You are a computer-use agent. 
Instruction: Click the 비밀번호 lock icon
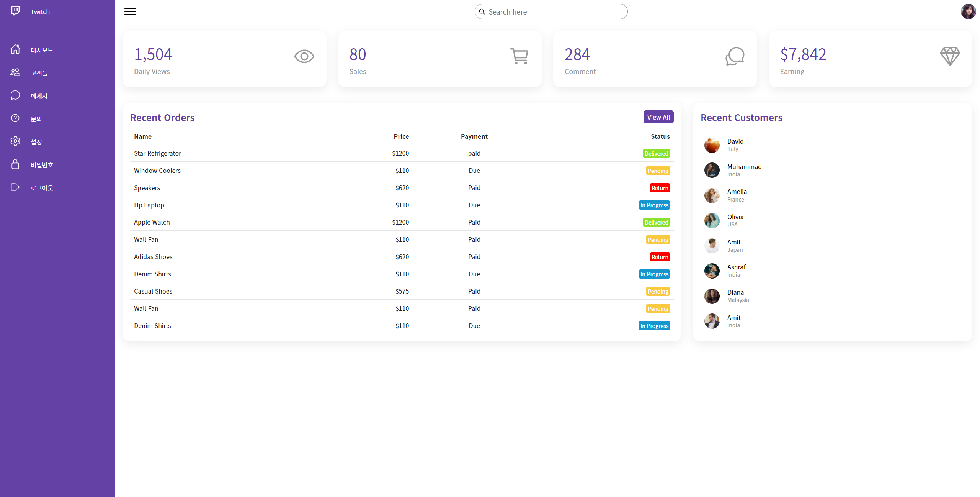pyautogui.click(x=15, y=164)
